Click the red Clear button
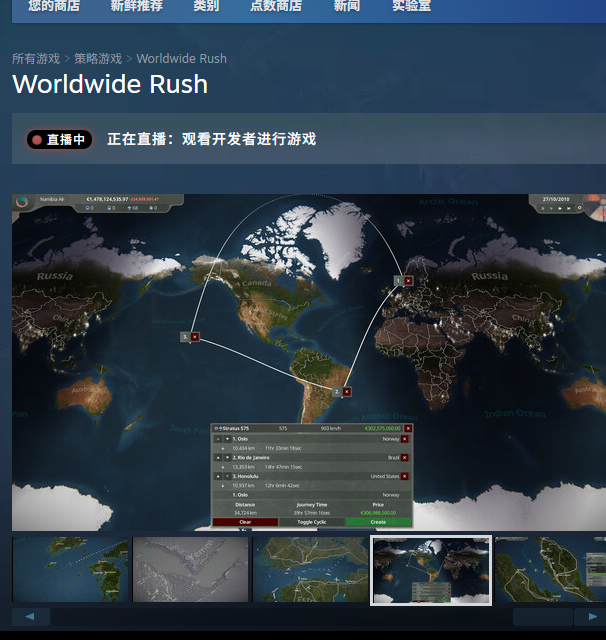This screenshot has height=640, width=606. pos(245,522)
